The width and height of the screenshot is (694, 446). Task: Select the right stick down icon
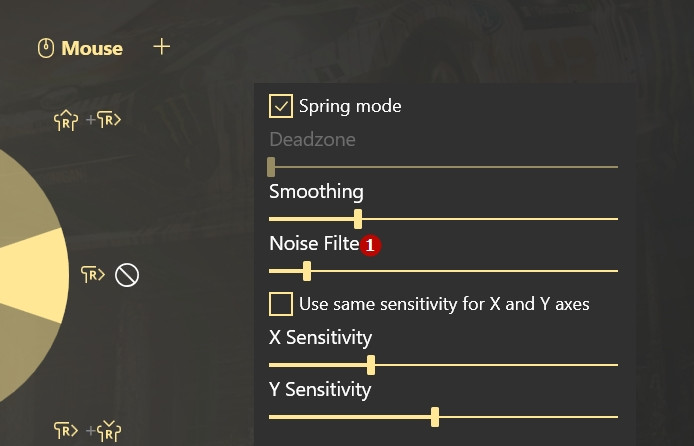pyautogui.click(x=109, y=431)
